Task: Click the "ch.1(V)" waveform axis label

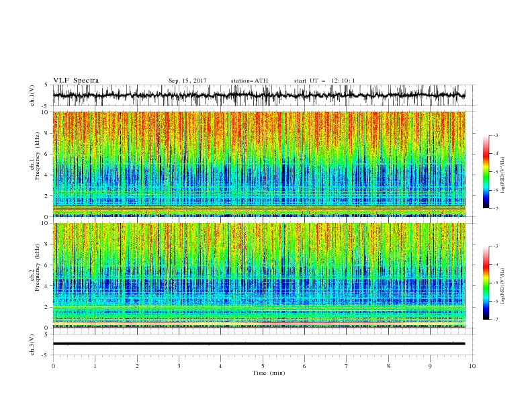Action: tap(32, 95)
